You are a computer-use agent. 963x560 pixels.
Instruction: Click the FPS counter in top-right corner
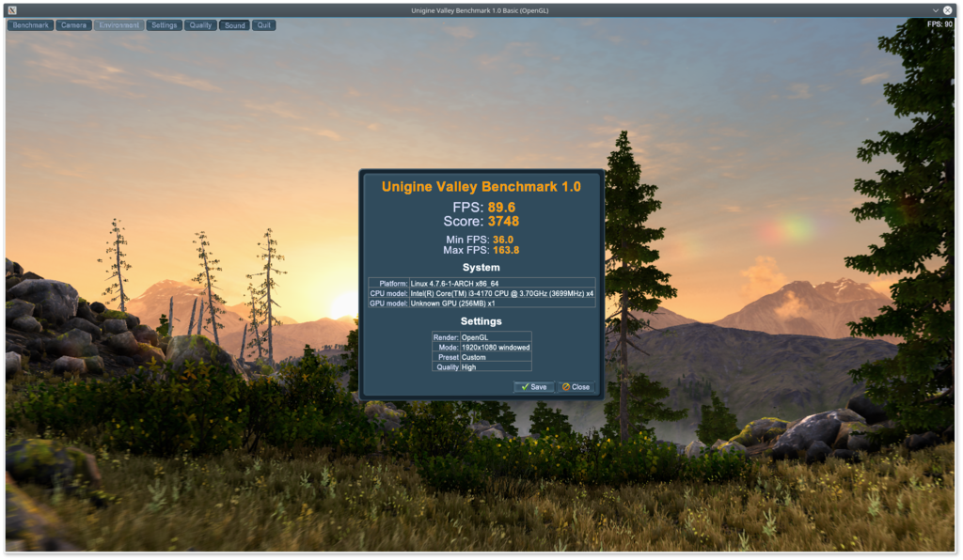939,24
